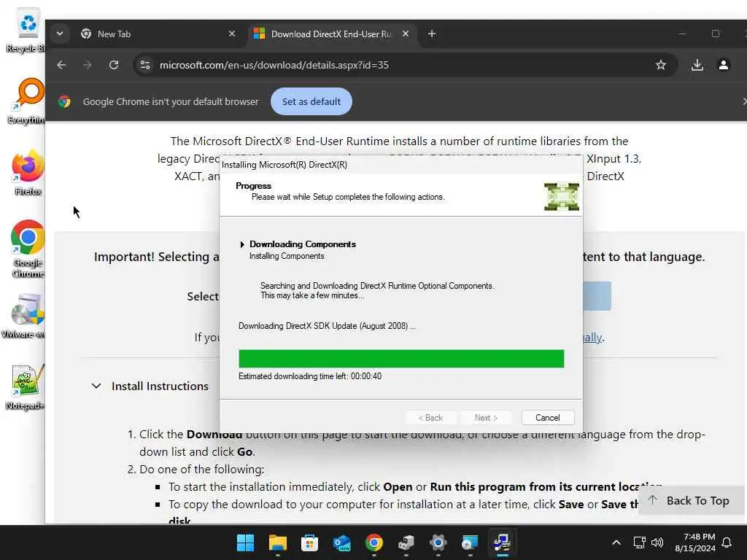Image resolution: width=747 pixels, height=560 pixels.
Task: Open the Recycle Bin desktop icon
Action: click(27, 31)
